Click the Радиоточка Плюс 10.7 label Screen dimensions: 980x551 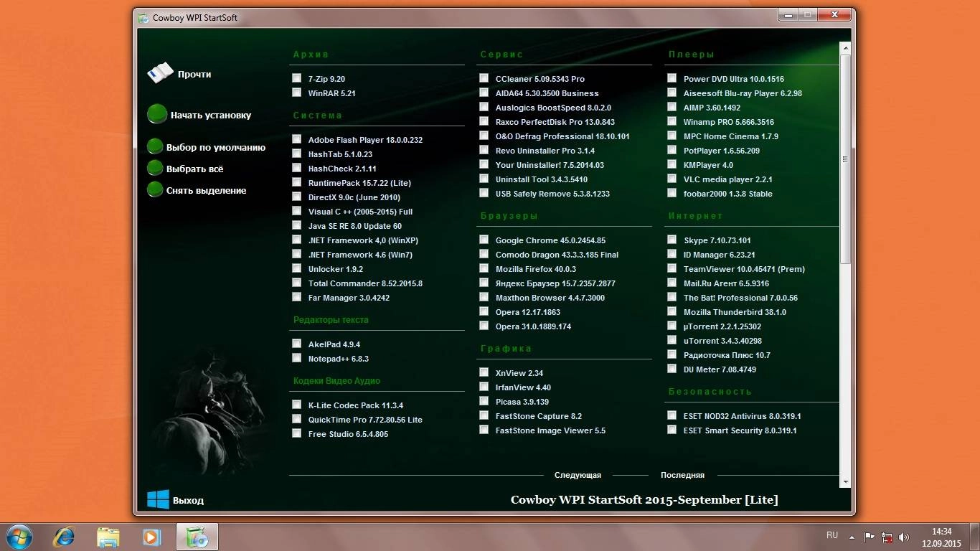pos(727,355)
